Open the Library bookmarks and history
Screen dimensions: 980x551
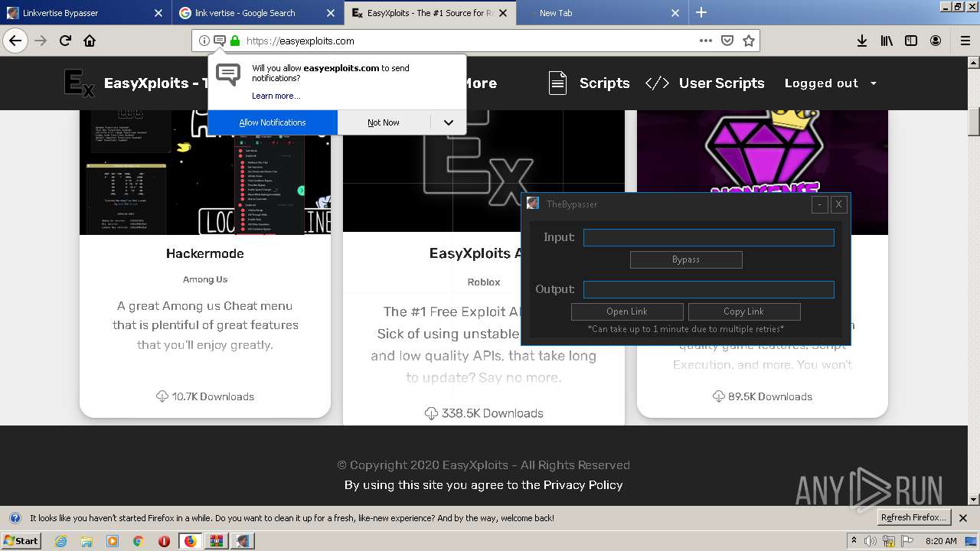click(887, 41)
